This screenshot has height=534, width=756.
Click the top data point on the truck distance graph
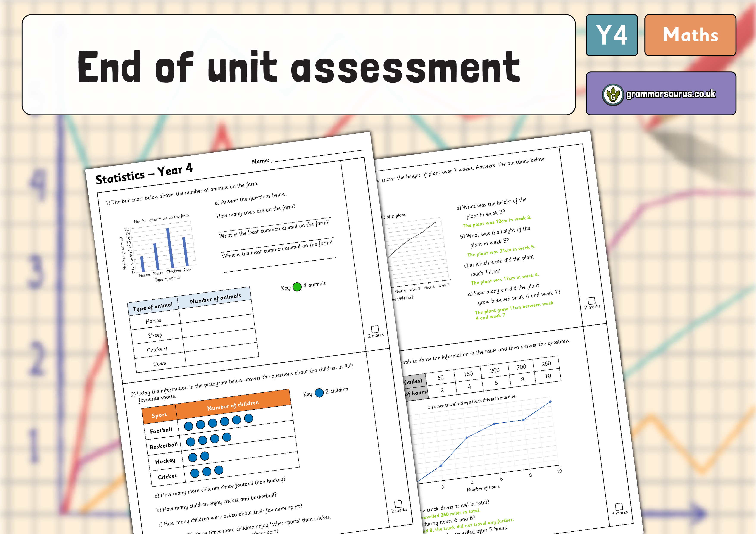550,402
